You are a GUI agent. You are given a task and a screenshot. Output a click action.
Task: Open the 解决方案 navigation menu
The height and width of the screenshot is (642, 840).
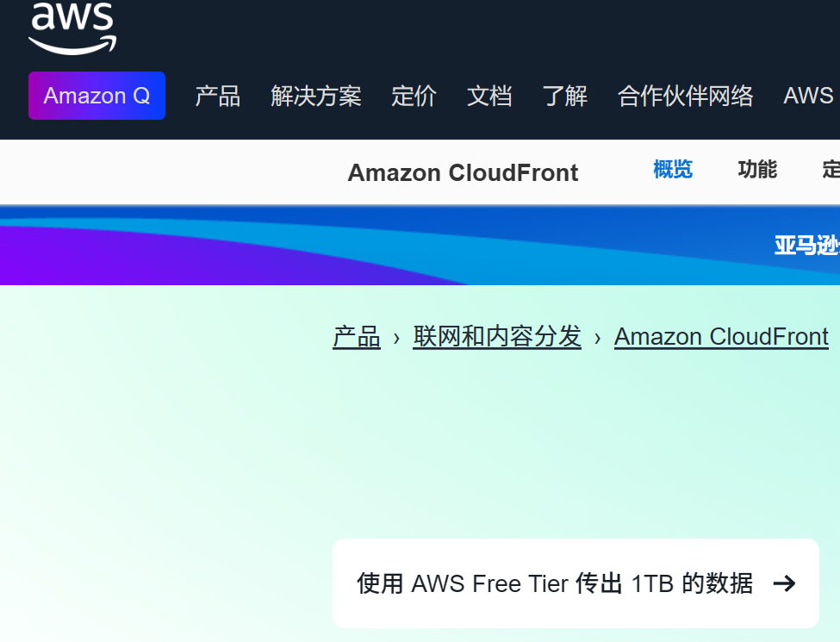pyautogui.click(x=316, y=96)
